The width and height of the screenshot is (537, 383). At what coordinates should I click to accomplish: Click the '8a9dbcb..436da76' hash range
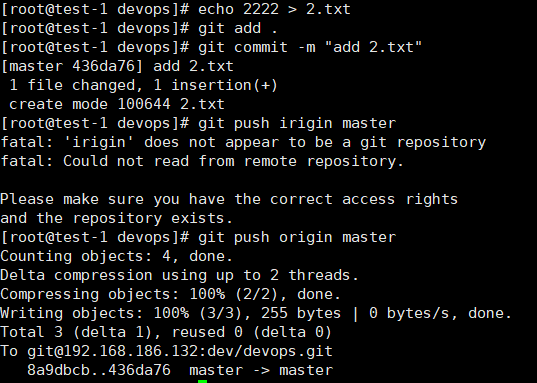tap(99, 370)
